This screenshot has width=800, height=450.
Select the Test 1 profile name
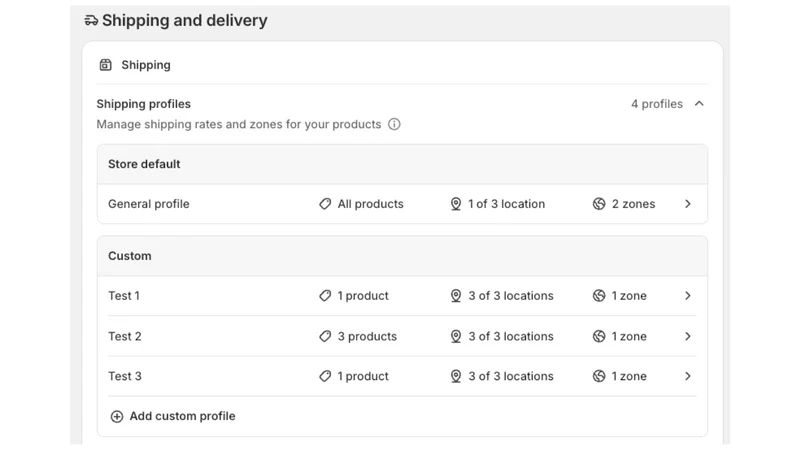coord(124,296)
